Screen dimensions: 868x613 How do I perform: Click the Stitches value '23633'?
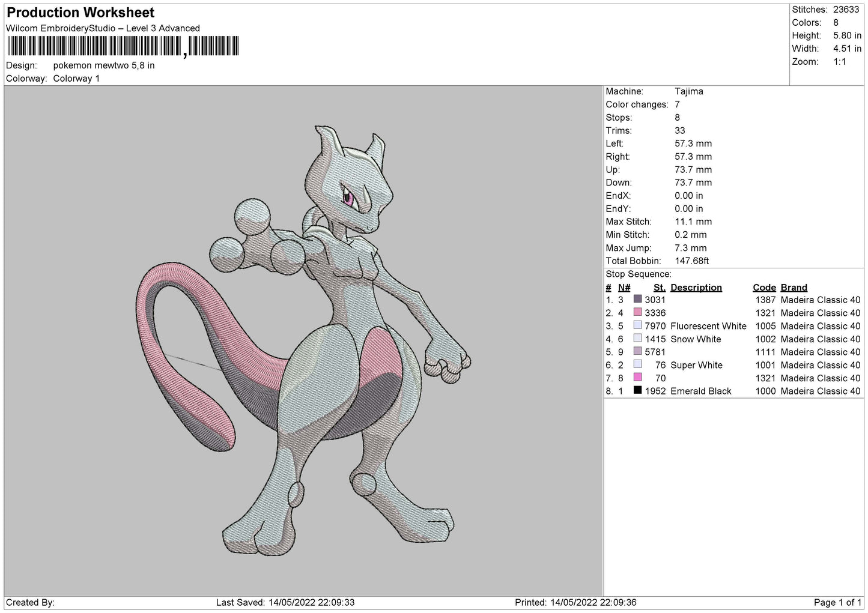point(846,10)
